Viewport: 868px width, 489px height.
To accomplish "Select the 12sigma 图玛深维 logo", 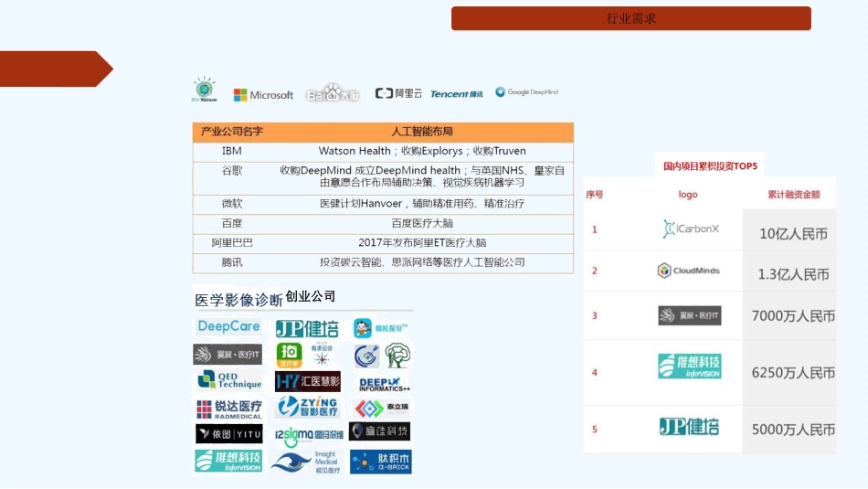I will coord(310,436).
